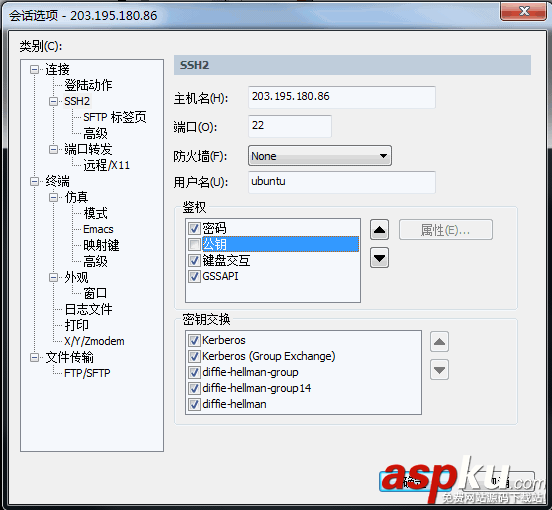Select SSH2 in the category tree
The width and height of the screenshot is (552, 510).
pos(77,101)
